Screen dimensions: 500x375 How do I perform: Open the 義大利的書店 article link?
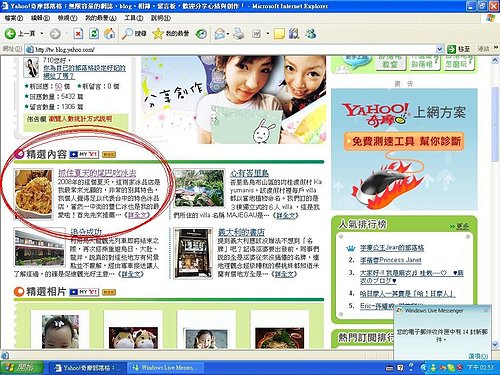coord(241,232)
